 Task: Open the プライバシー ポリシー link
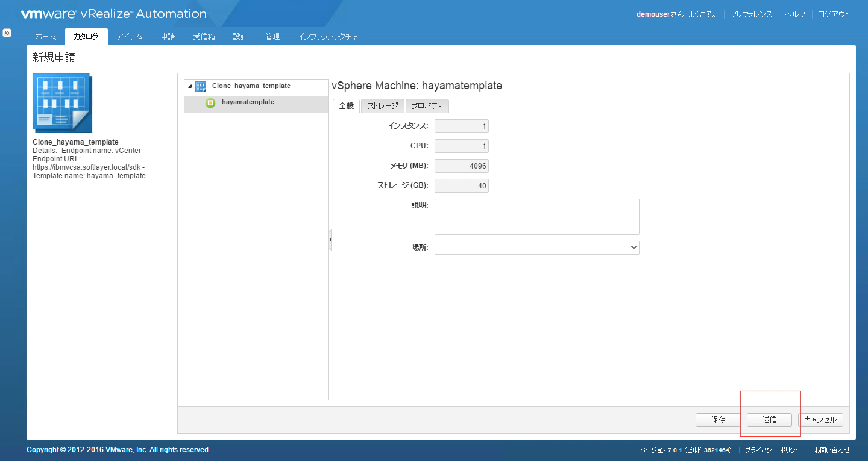[x=773, y=450]
